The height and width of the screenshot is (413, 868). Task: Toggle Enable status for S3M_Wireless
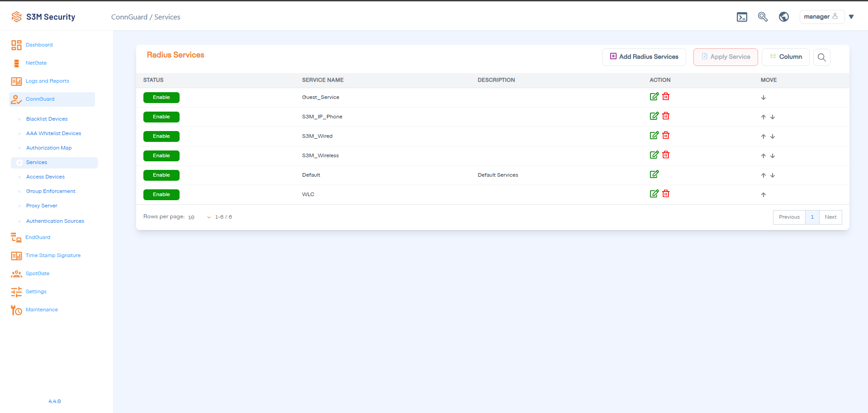[x=161, y=156]
